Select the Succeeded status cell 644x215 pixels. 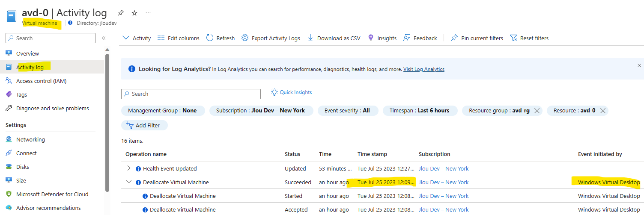(x=298, y=182)
